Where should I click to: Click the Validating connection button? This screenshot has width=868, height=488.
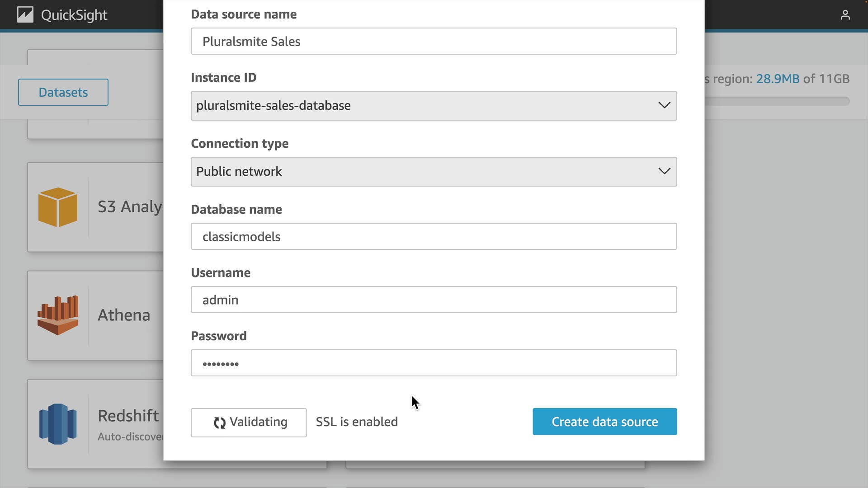(x=249, y=422)
